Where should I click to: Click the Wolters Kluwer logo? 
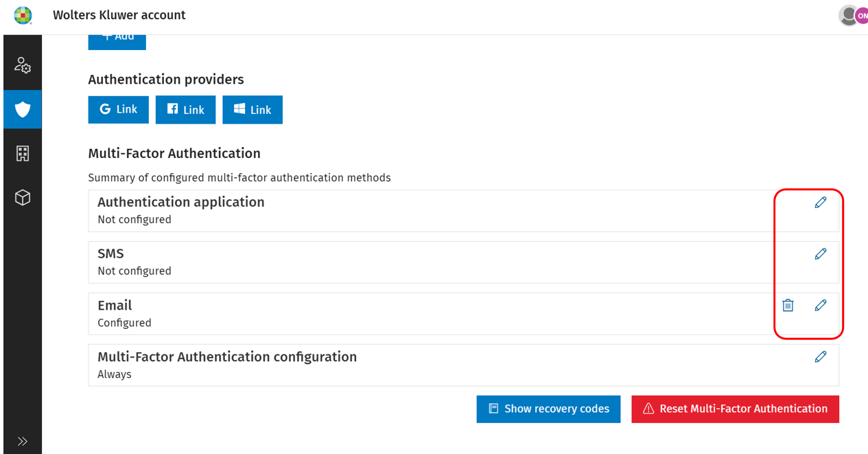point(23,15)
